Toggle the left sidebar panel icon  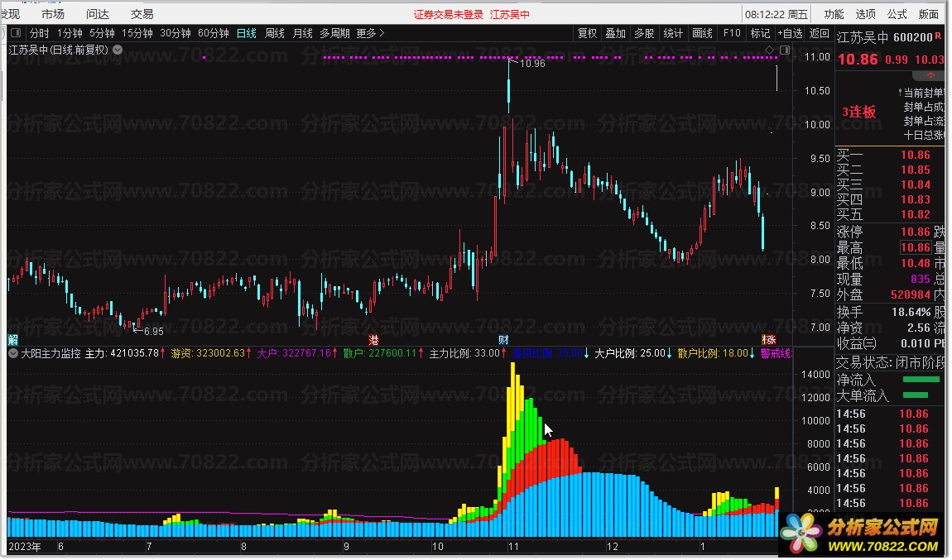16,33
